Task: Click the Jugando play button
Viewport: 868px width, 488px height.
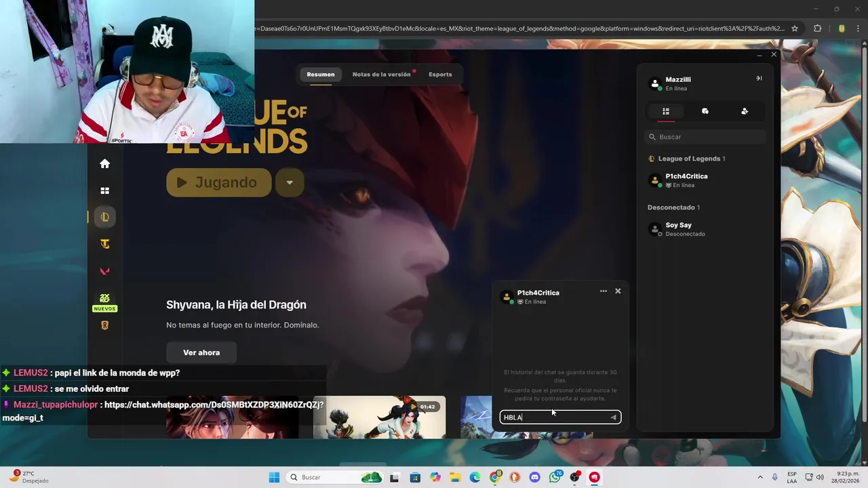Action: [219, 182]
